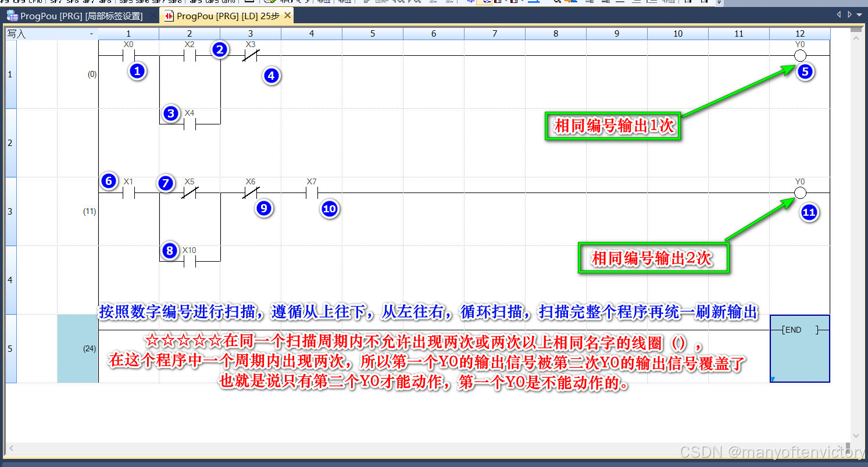Click row header 3
Screen dimensions: 868x467
11,211
